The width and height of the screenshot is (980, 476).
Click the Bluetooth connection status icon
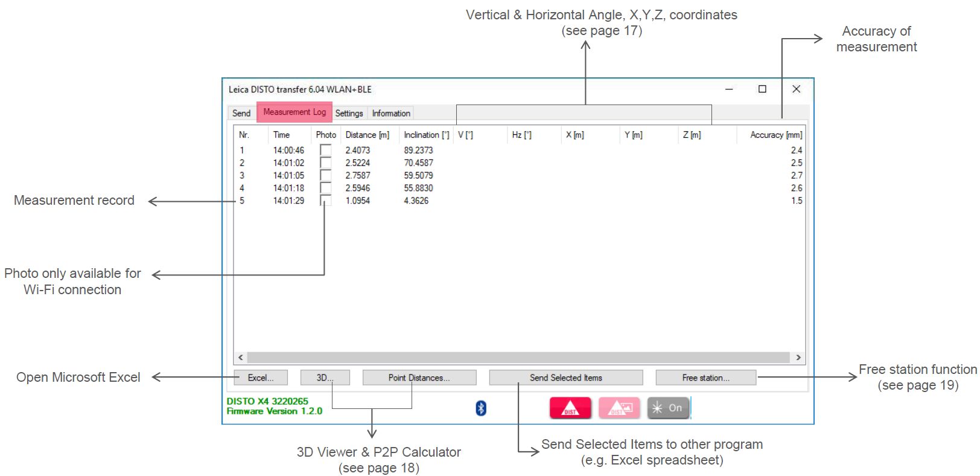(481, 408)
